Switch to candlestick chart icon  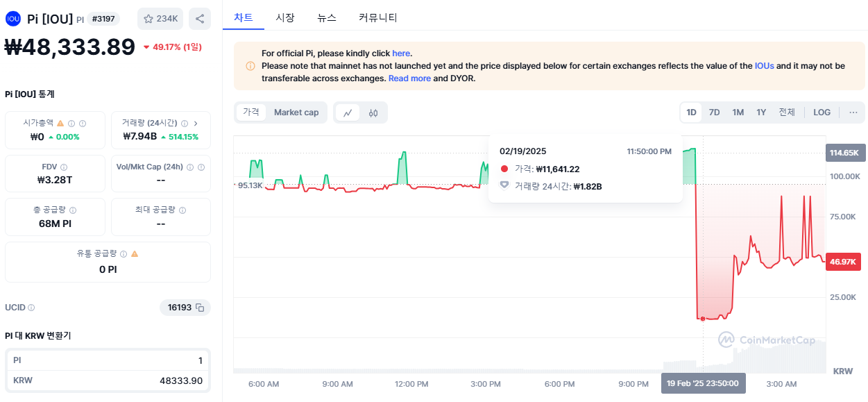tap(373, 112)
